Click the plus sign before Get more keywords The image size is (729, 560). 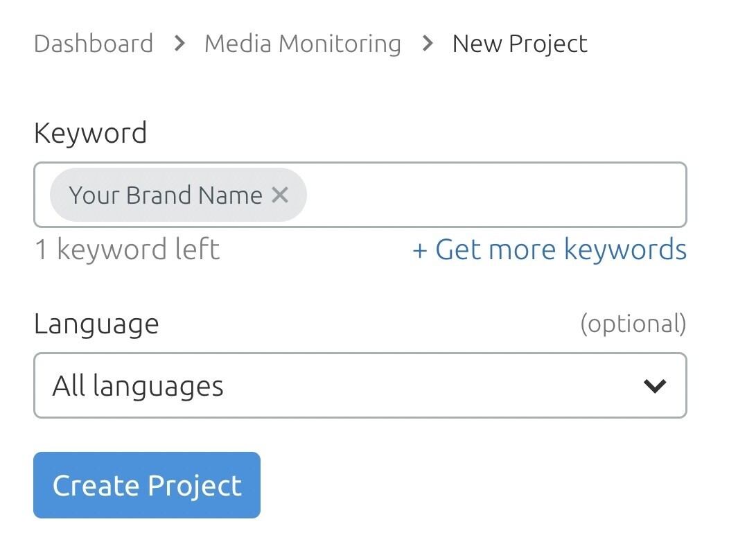[x=419, y=251]
